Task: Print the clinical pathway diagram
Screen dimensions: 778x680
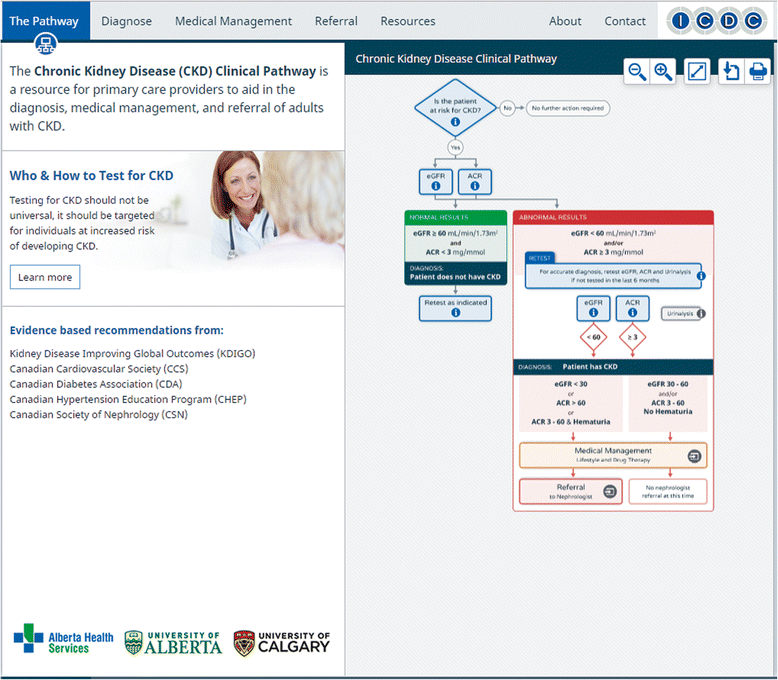Action: (758, 71)
